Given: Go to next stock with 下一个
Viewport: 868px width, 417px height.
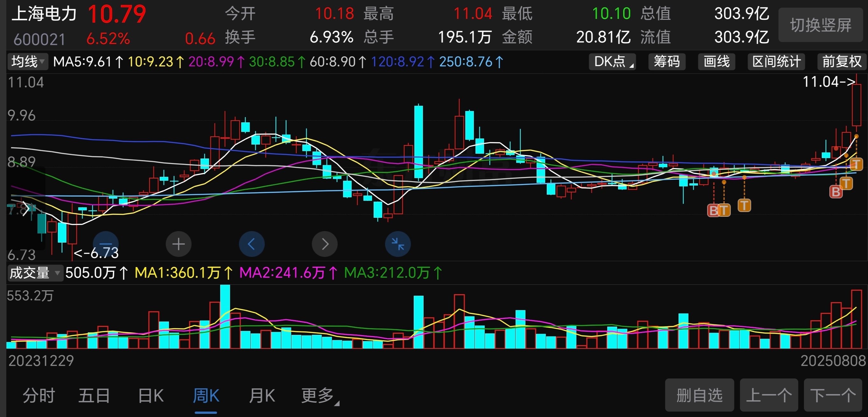Looking at the screenshot, I should [833, 395].
